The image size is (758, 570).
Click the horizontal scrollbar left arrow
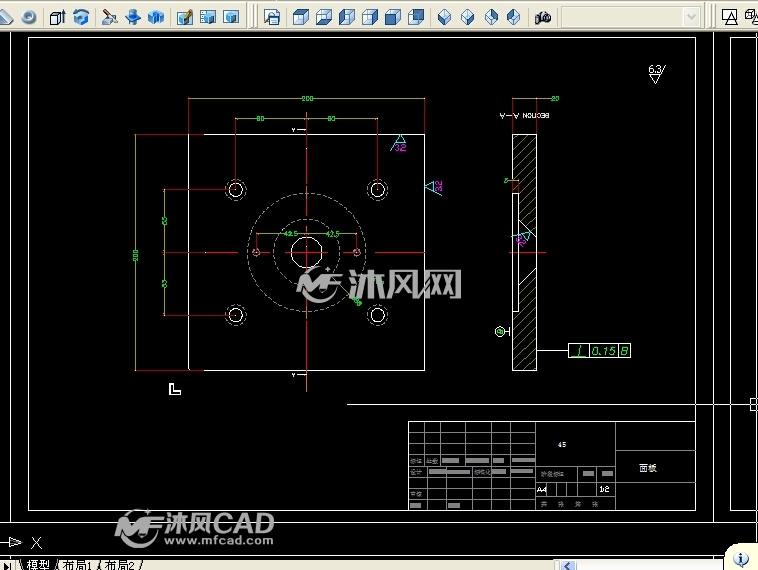568,565
